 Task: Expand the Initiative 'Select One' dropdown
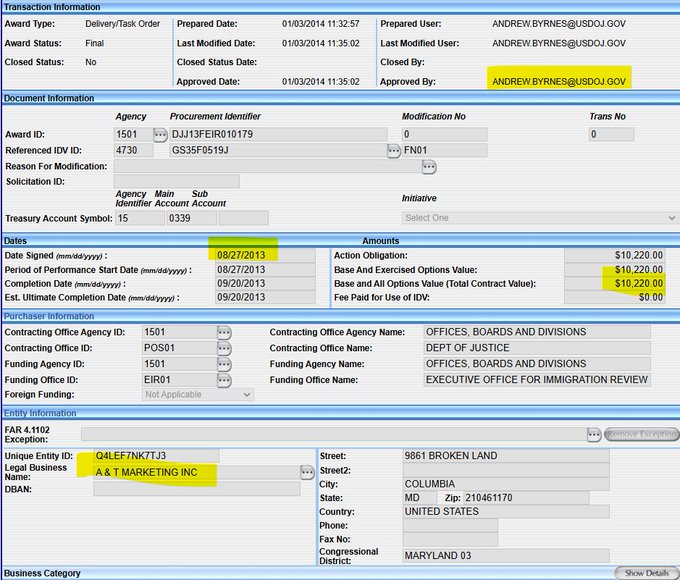(540, 218)
